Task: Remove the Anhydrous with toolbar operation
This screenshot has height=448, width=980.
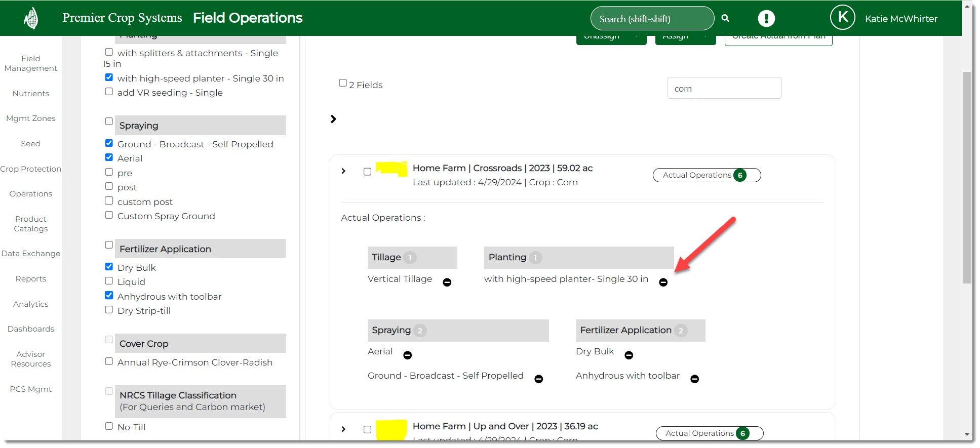Action: click(x=694, y=379)
